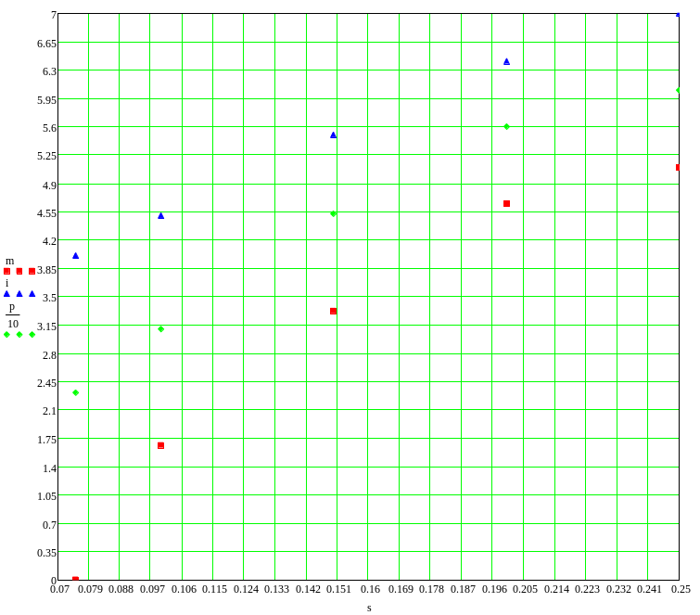This screenshot has width=700, height=615.
Task: Click the x-axis value 0.196
Action: click(494, 589)
